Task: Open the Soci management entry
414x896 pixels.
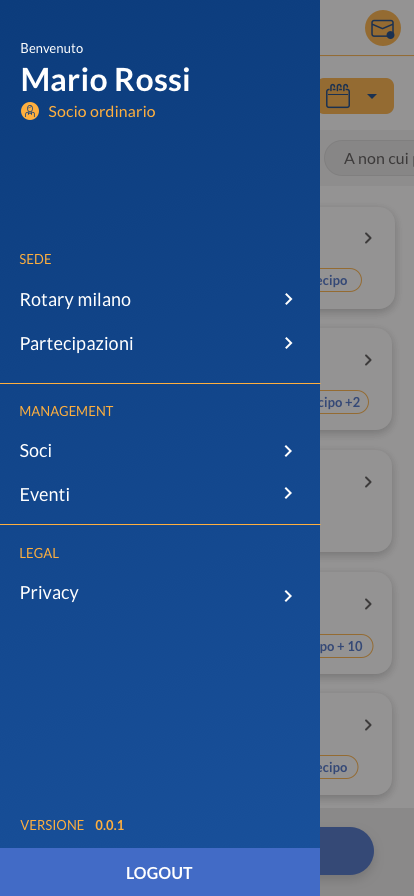Action: (x=160, y=451)
